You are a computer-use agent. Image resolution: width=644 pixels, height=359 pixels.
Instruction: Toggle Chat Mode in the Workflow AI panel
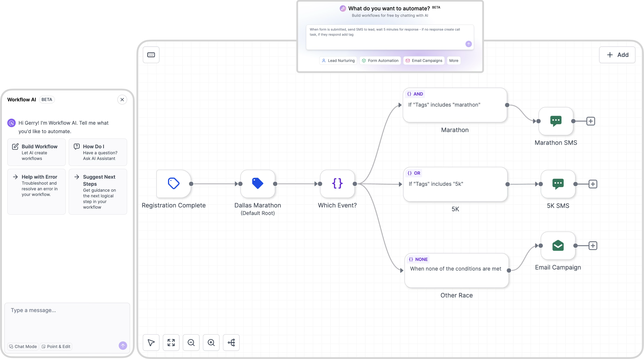(23, 346)
